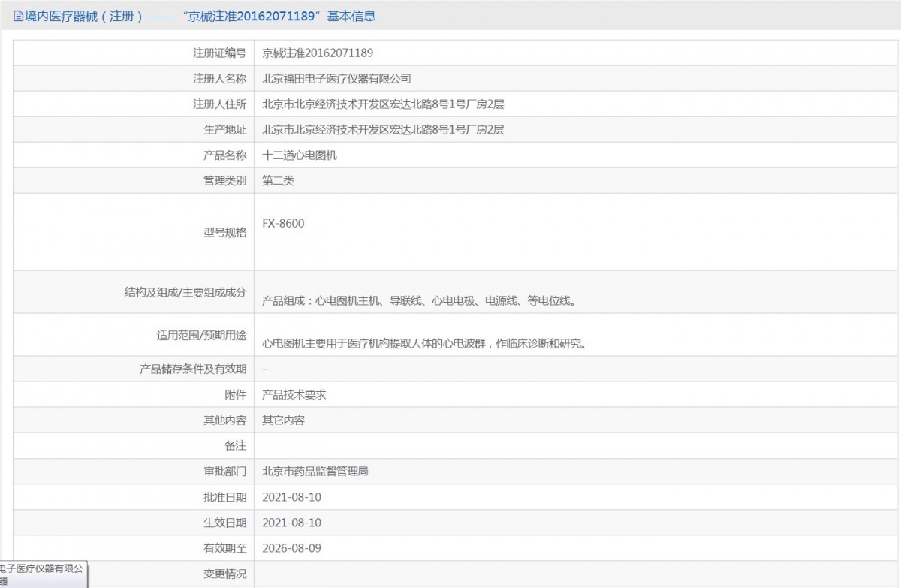Click the 变更情况 label
Screen dimensions: 901x588
(x=224, y=574)
